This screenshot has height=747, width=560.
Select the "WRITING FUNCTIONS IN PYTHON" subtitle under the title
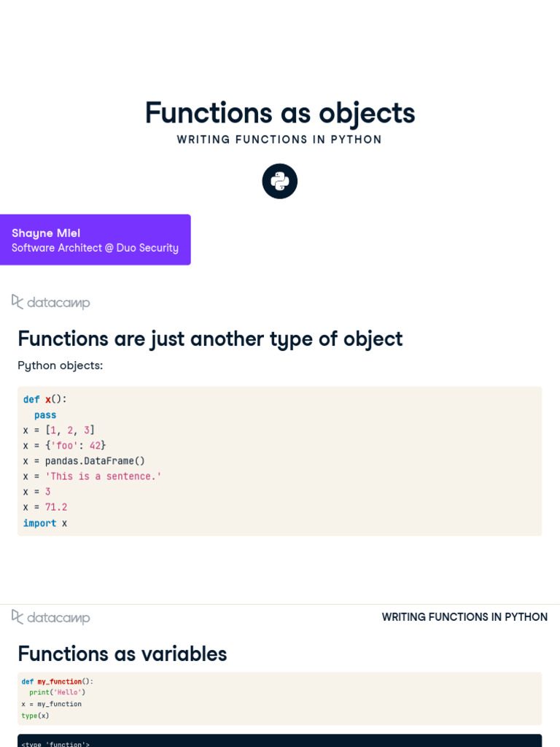point(280,139)
